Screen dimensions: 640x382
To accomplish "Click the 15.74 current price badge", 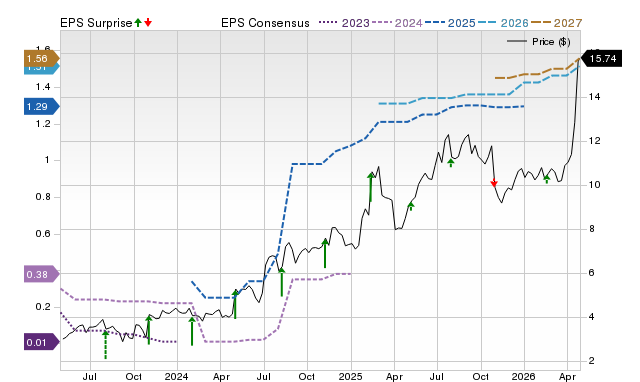I will point(601,58).
